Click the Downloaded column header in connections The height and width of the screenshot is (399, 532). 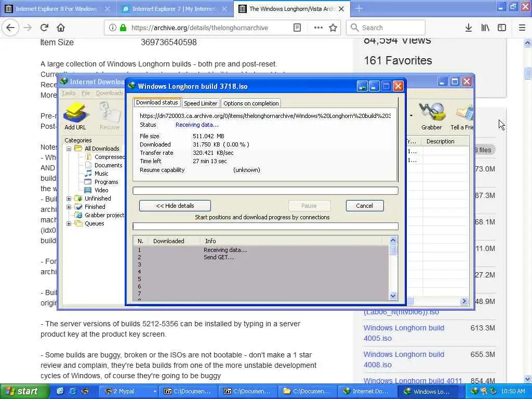coord(175,241)
